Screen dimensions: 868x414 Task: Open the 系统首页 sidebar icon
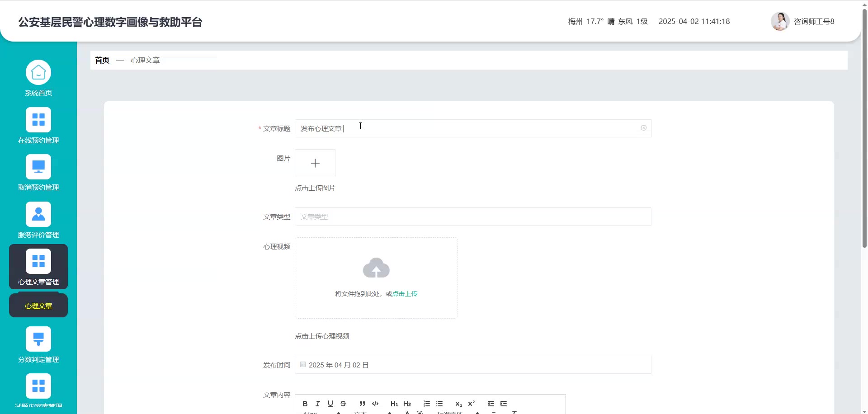38,72
